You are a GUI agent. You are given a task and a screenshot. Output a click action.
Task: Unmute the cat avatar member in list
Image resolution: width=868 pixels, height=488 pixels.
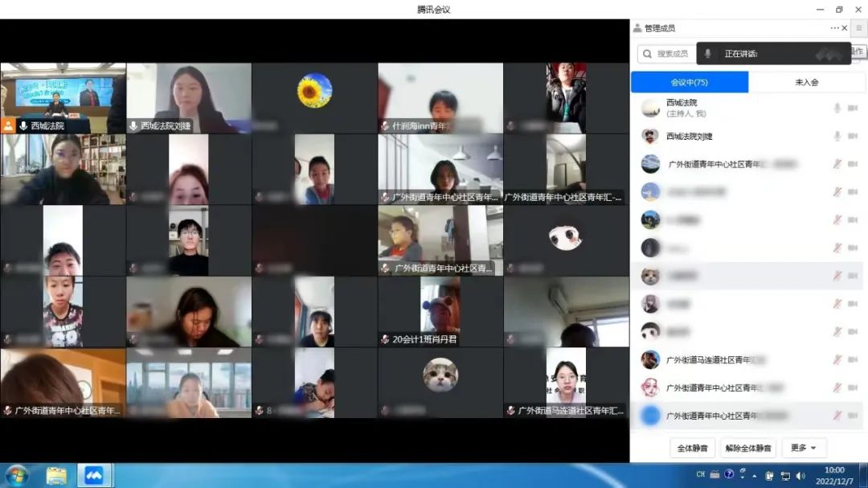[x=837, y=276]
